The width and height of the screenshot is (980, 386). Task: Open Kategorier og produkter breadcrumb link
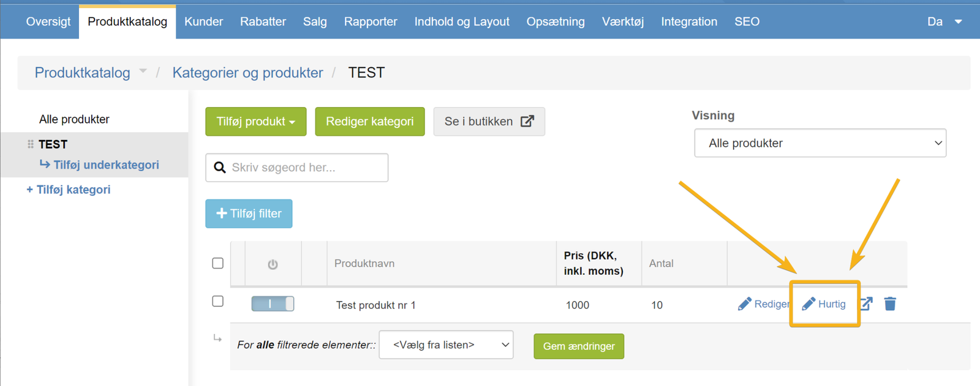tap(247, 73)
